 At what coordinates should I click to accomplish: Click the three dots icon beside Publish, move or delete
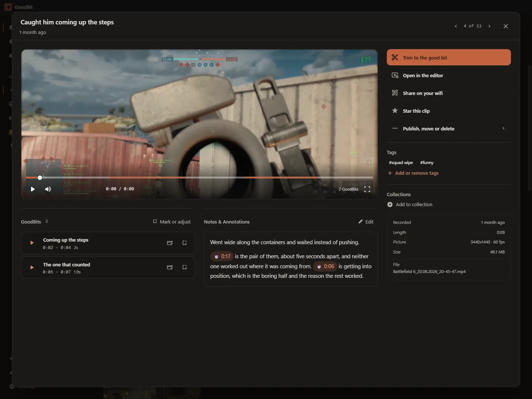(395, 129)
